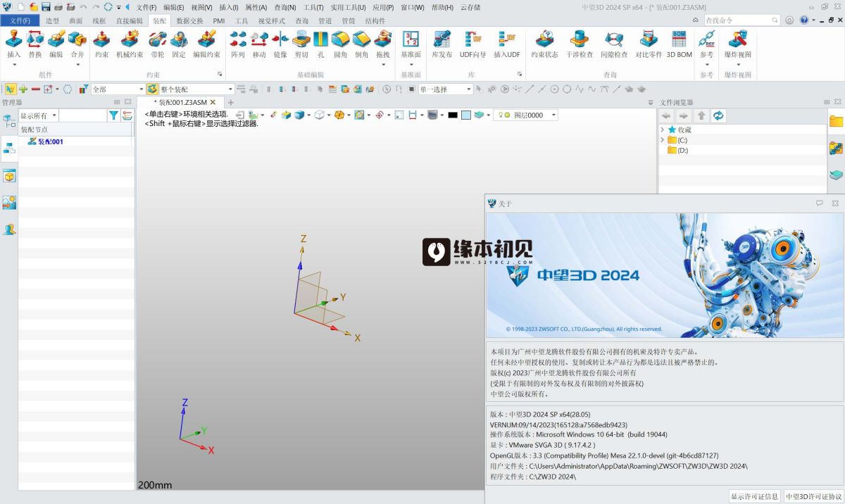Apply the 固定 (Fix) constraint tool
The image size is (845, 504).
tap(179, 39)
